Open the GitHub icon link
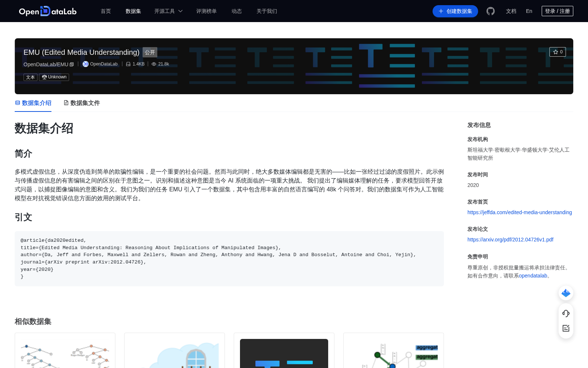Screen dimensions: 588x368 491,11
